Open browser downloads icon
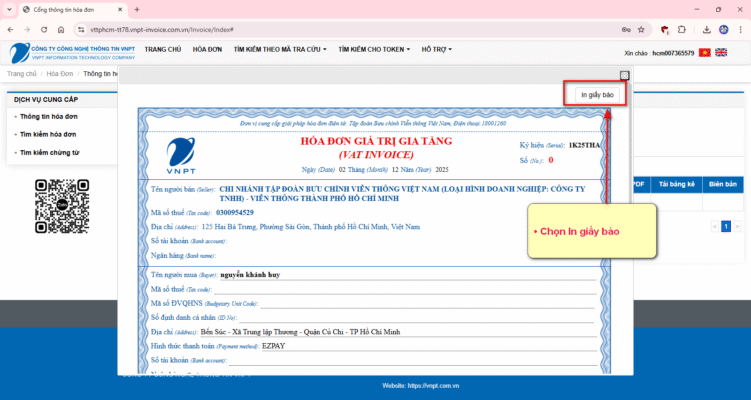Image resolution: width=751 pixels, height=400 pixels. pos(706,30)
